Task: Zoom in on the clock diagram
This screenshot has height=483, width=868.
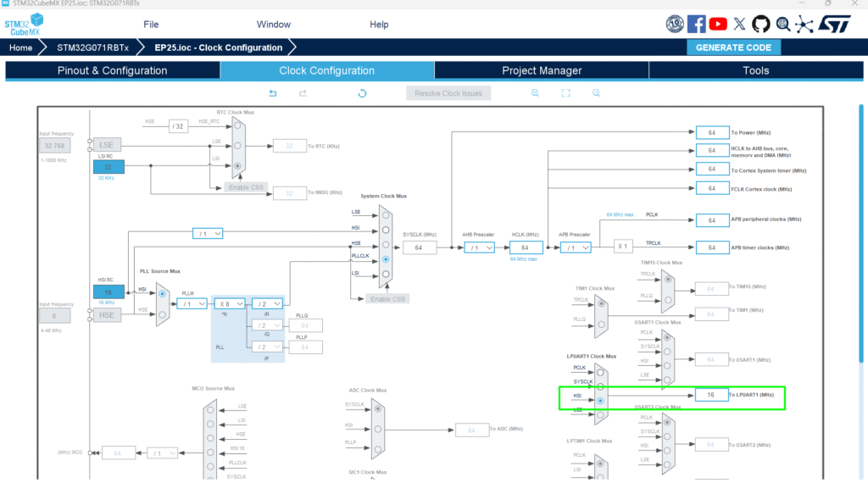Action: (535, 93)
